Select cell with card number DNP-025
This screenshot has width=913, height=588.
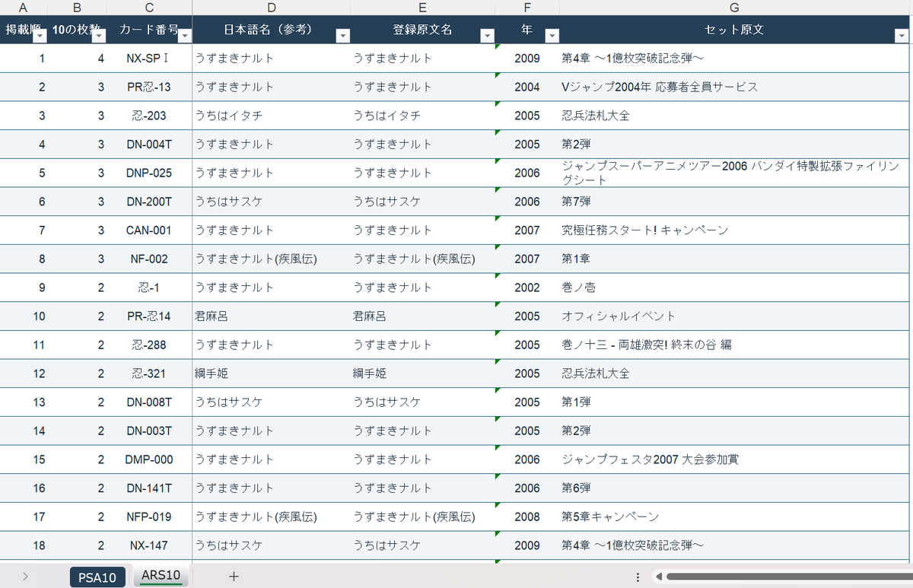149,173
